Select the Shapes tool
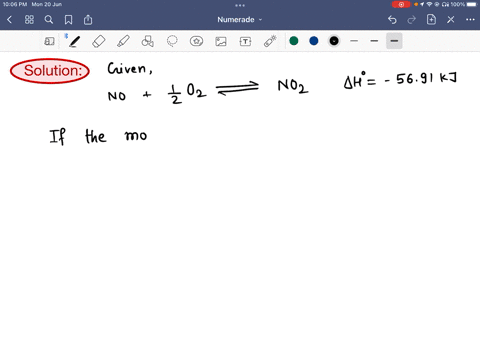The image size is (480, 360). 147,41
